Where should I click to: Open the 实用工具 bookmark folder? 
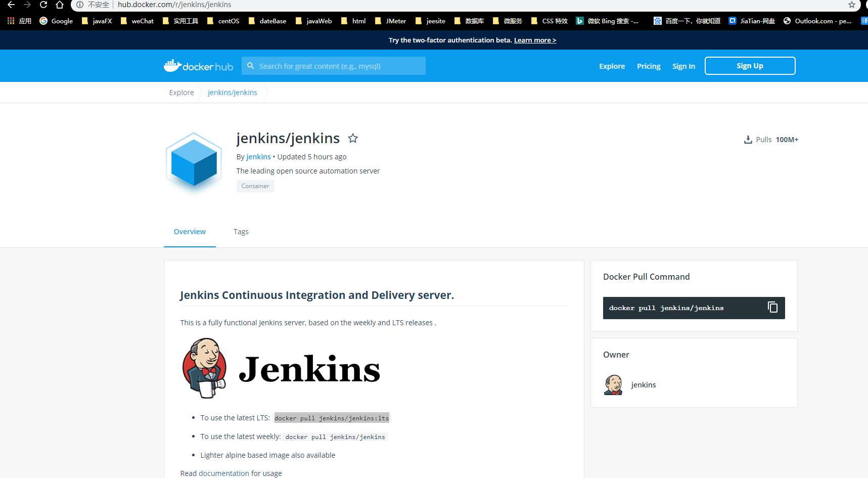[180, 21]
